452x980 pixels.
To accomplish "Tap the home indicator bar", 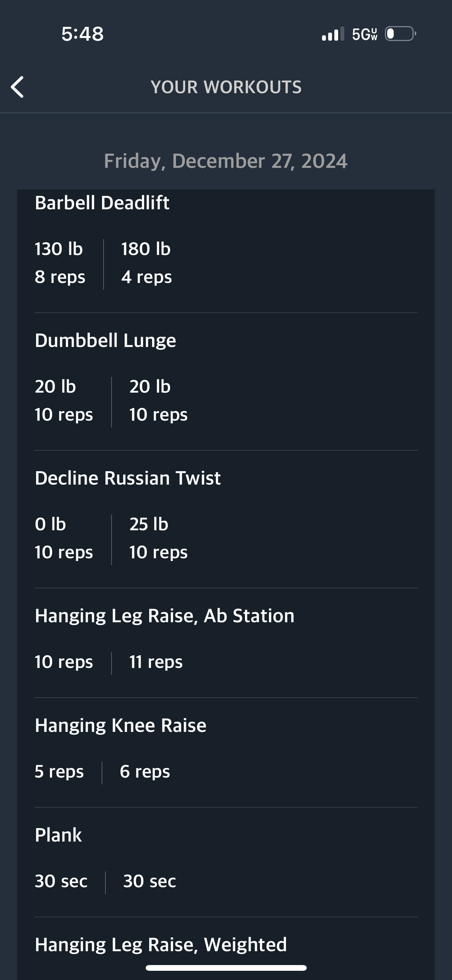I will [x=226, y=968].
